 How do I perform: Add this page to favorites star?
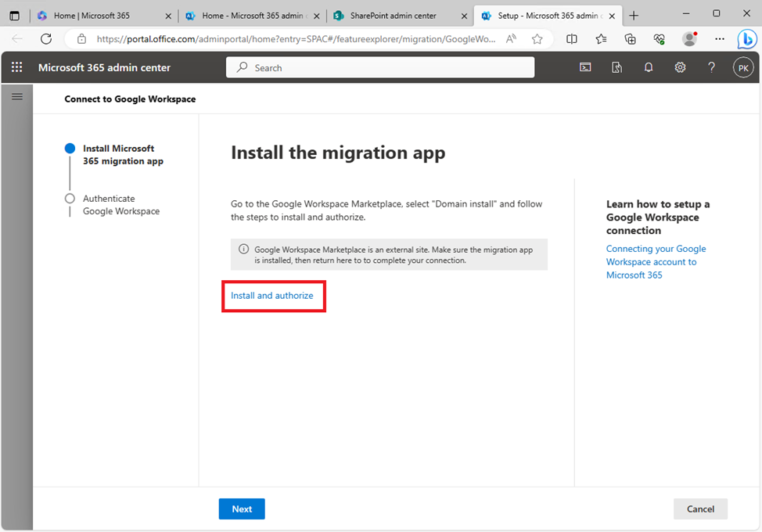pos(537,39)
